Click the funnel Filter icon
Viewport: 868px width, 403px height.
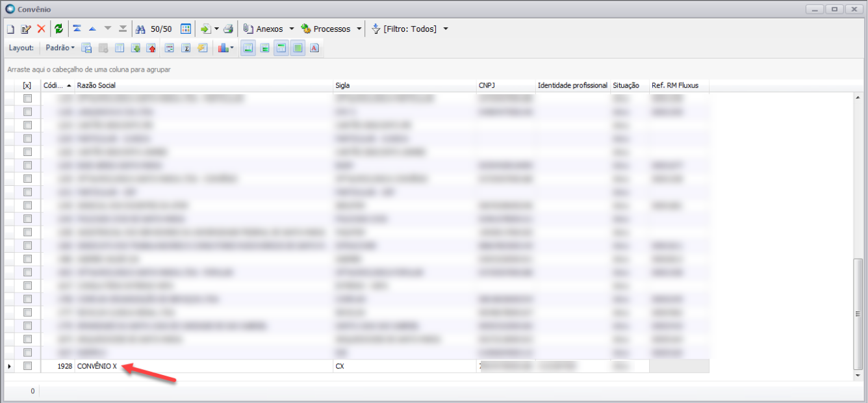pos(376,29)
